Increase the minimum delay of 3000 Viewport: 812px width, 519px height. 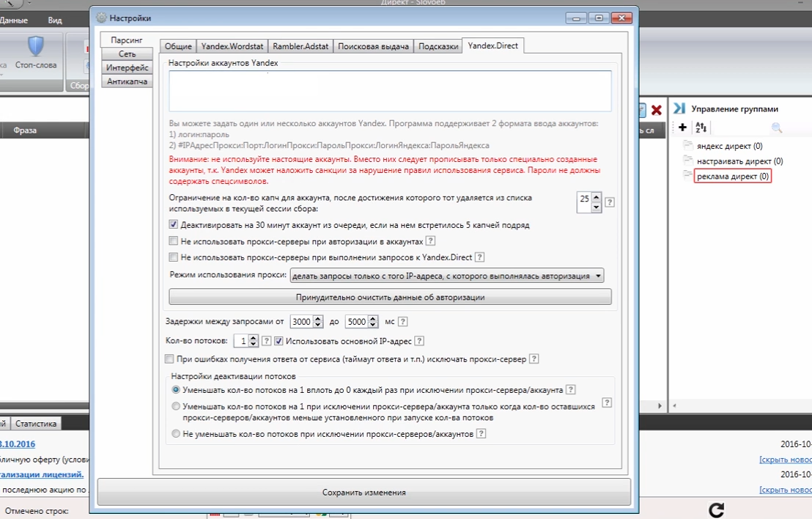tap(318, 319)
